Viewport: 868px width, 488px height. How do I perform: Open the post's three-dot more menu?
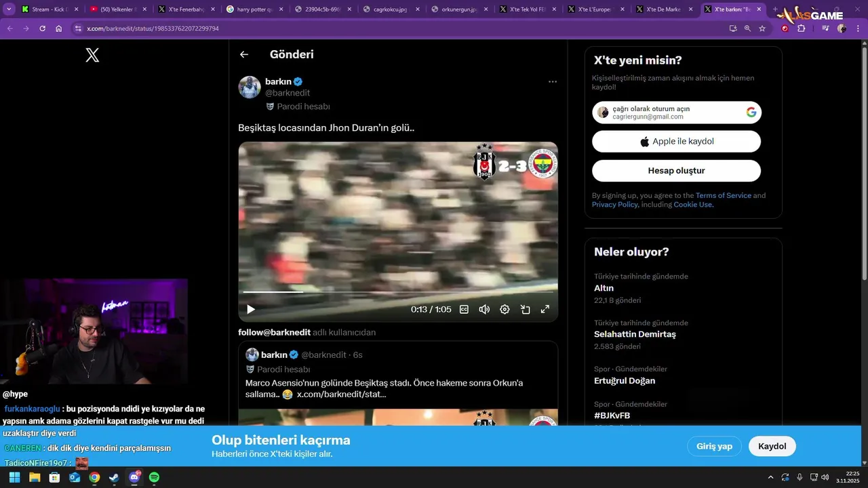(x=553, y=82)
